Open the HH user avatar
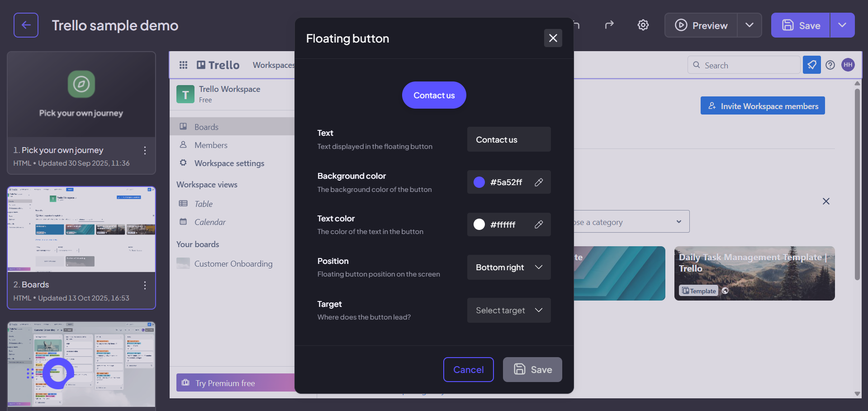 pos(848,65)
